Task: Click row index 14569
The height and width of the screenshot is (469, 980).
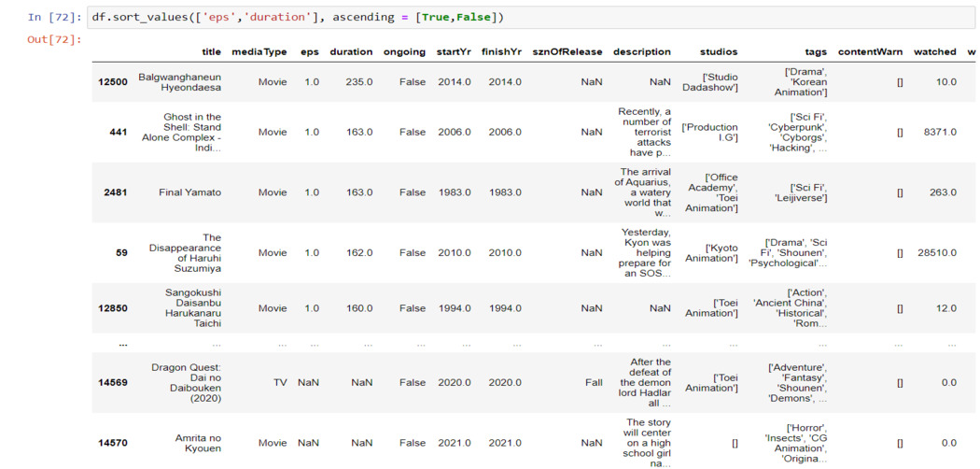Action: 113,382
